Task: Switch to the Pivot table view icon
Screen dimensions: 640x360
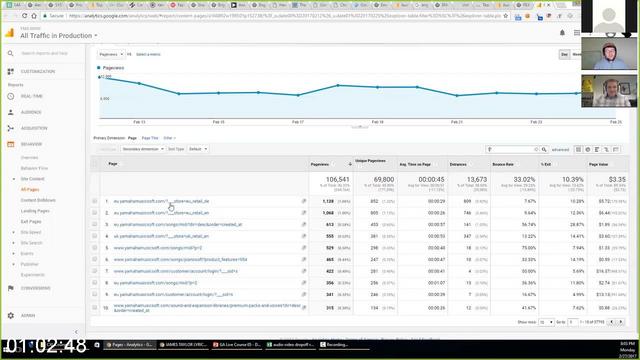Action: [616, 149]
